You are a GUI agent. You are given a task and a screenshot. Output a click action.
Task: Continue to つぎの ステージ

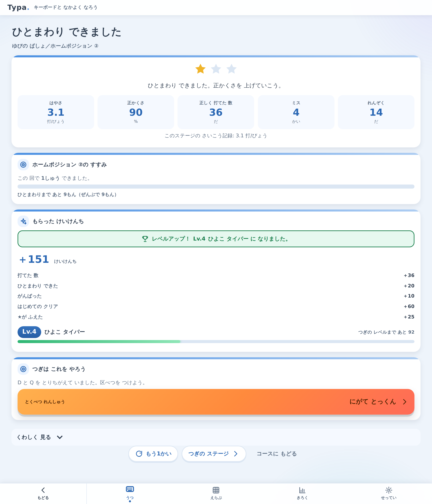point(214,454)
